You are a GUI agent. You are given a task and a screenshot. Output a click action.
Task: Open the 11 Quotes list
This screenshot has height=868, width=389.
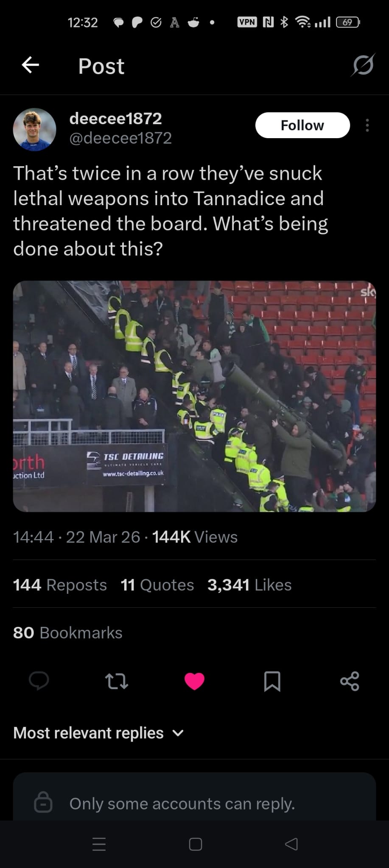(x=157, y=585)
